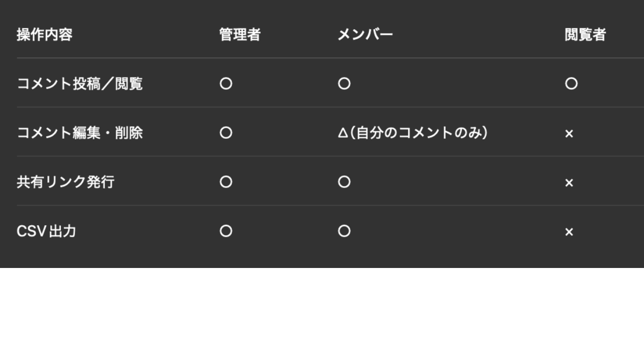Screen dimensions: 644x362
Task: Click 閲覧者 circle mark for コメント投稿／閲覧
Action: tap(571, 83)
